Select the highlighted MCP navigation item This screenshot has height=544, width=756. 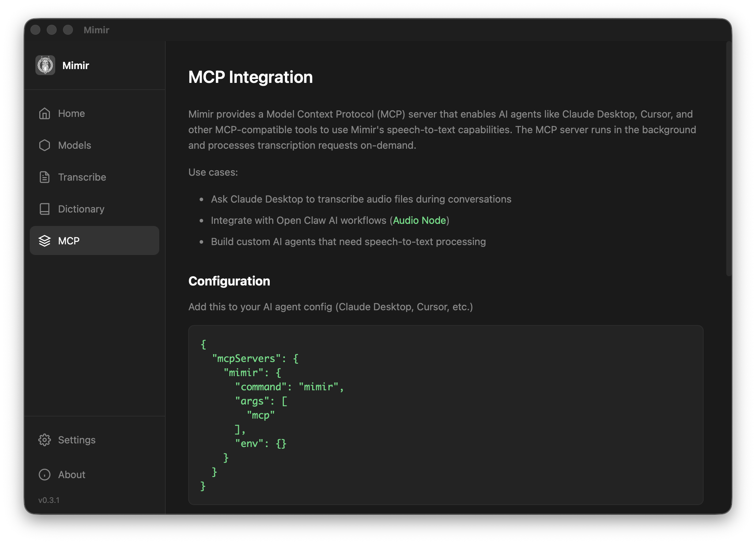coord(69,241)
